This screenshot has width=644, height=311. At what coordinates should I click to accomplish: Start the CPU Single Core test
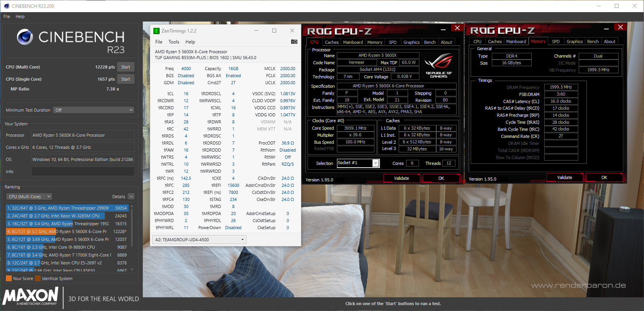pos(126,79)
